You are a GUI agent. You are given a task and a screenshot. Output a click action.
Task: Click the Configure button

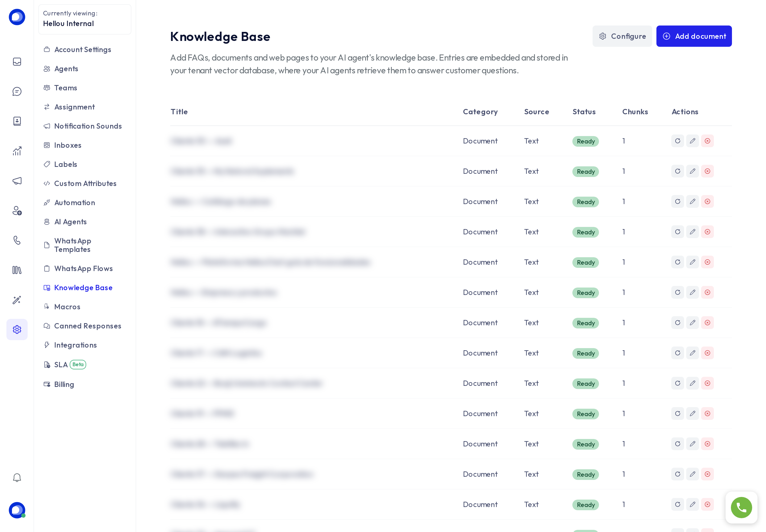pos(622,36)
